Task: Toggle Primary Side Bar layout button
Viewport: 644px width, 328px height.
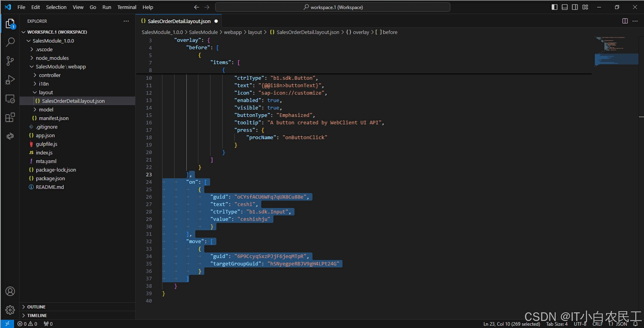Action: (x=555, y=7)
